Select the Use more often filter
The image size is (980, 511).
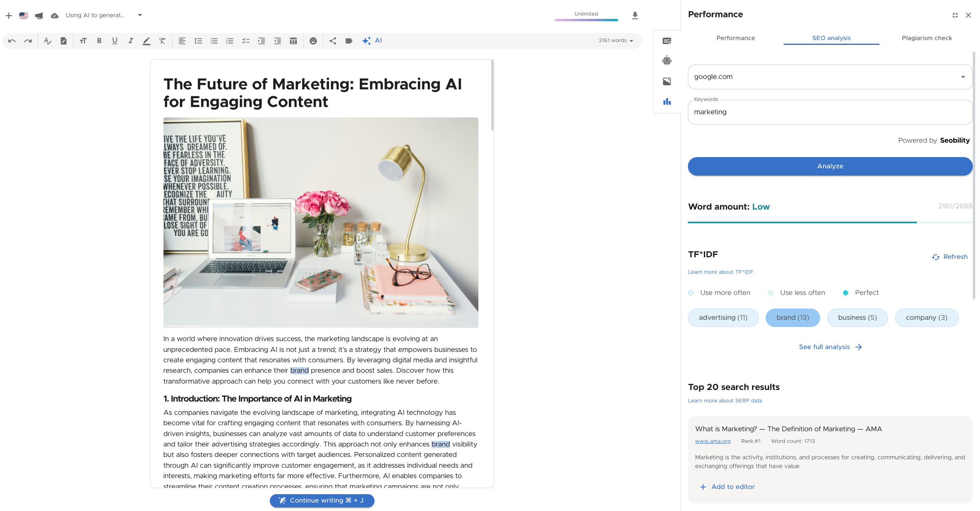pyautogui.click(x=719, y=293)
